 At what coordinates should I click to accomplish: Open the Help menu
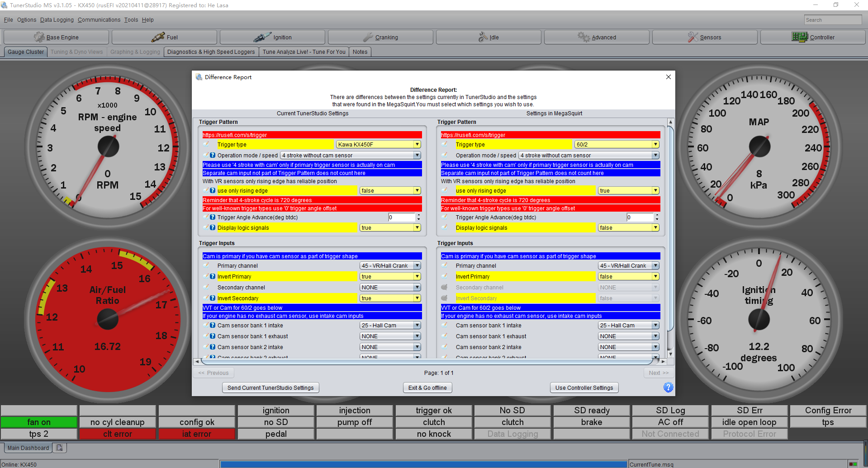point(148,19)
